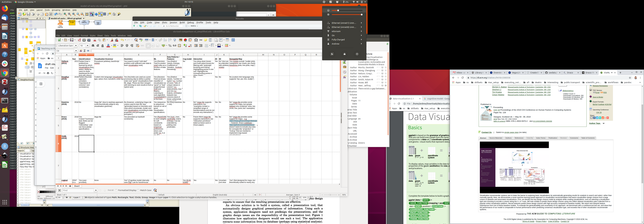Click the Sum sigma icon by formula bar

click(x=85, y=51)
